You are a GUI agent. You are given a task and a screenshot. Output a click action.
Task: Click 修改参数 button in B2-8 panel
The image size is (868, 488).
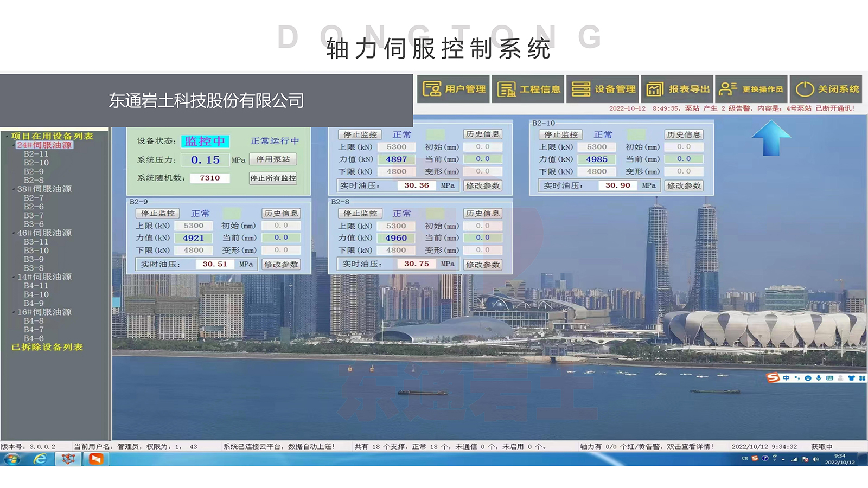[x=483, y=265]
